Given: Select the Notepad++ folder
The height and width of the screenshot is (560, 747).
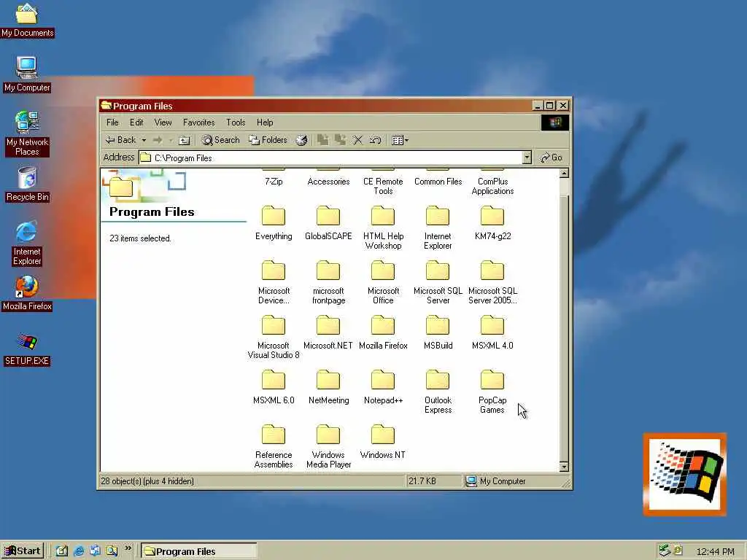Looking at the screenshot, I should coord(383,387).
